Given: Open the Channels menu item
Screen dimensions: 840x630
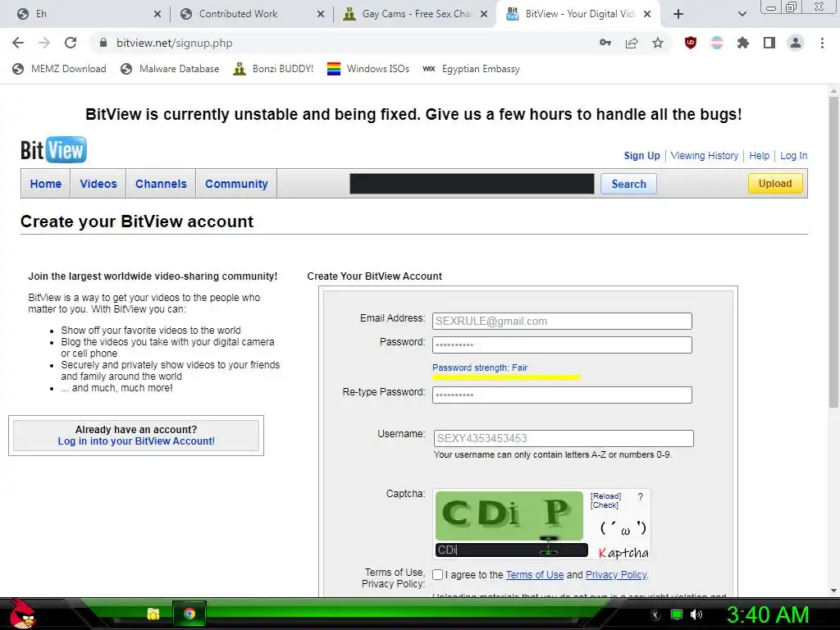Looking at the screenshot, I should [161, 184].
